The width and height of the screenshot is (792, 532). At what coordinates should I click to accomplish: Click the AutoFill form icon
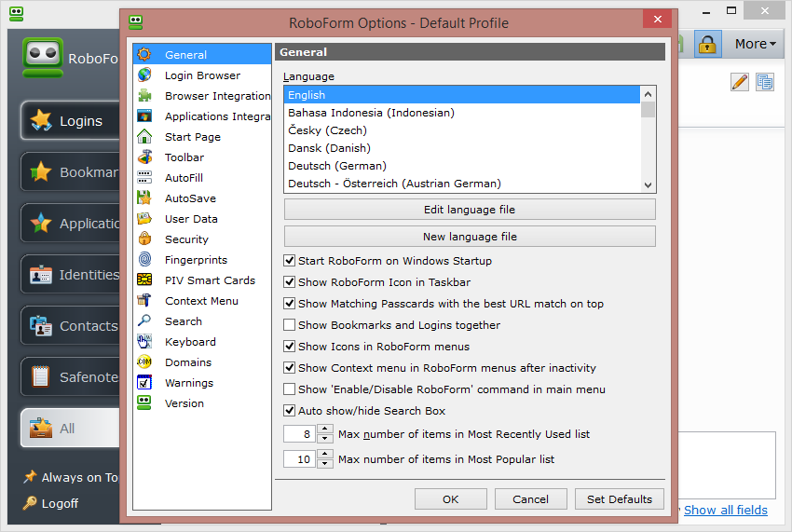(144, 177)
